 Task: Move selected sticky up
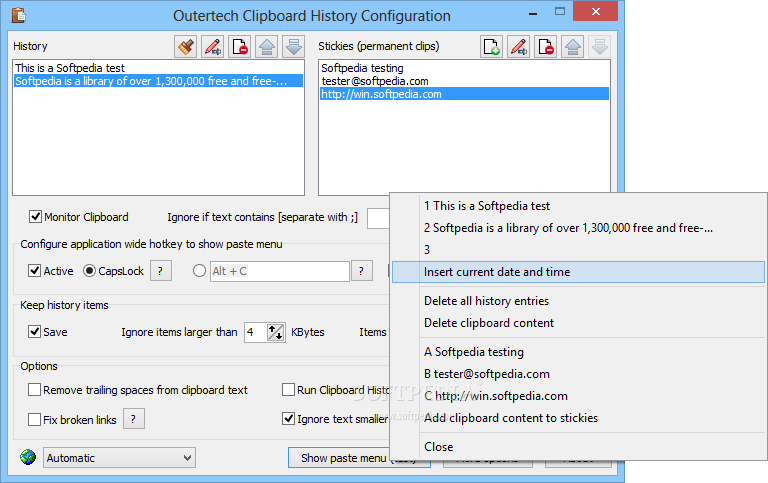click(x=573, y=47)
